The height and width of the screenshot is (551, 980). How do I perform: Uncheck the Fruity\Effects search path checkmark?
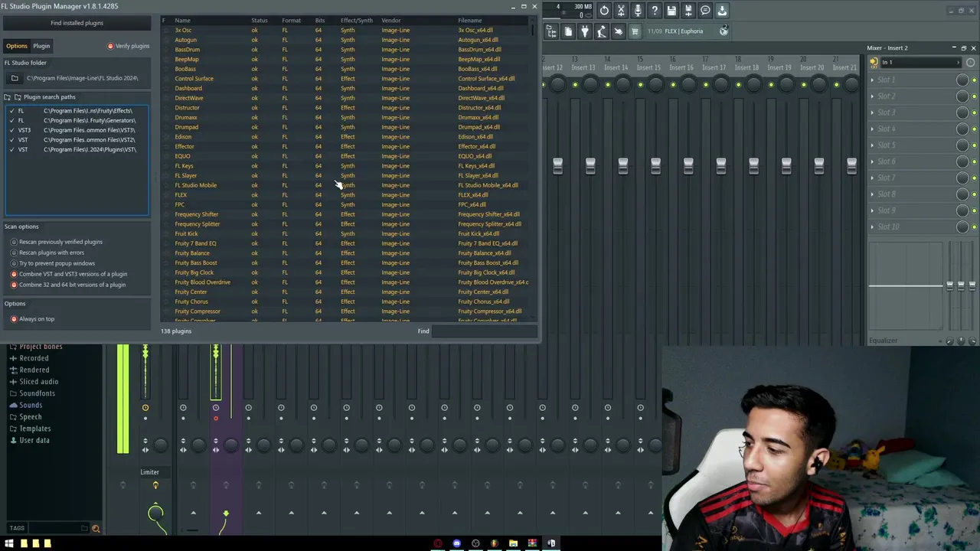[x=11, y=111]
